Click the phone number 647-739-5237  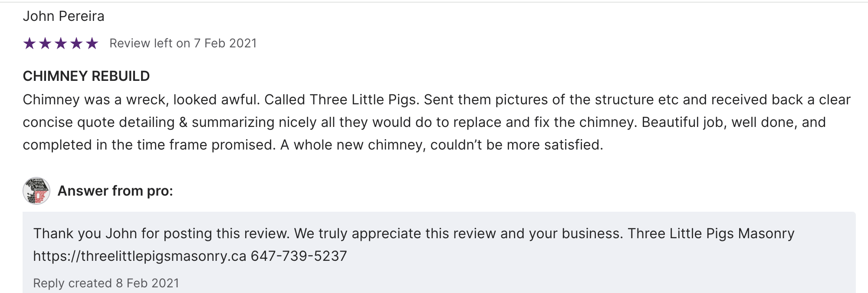pyautogui.click(x=299, y=256)
